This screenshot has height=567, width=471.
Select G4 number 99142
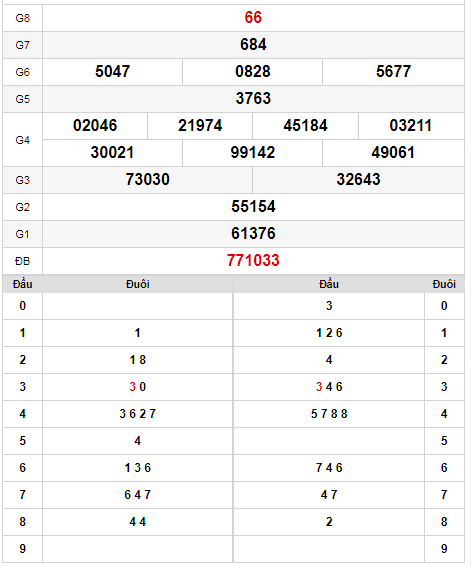(253, 152)
